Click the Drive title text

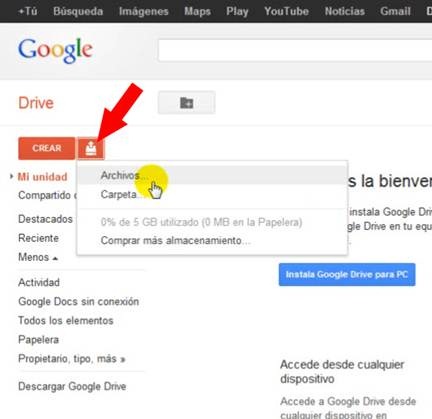tap(36, 103)
